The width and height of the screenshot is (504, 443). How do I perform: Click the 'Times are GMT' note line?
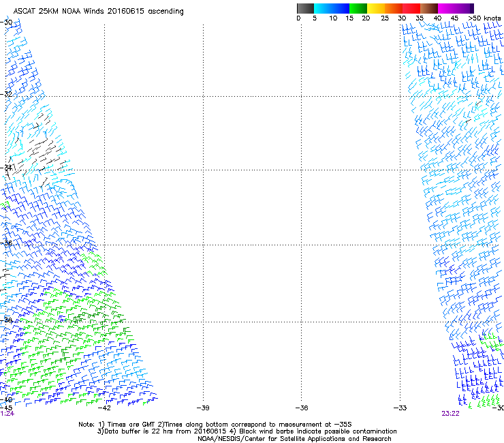tap(215, 425)
